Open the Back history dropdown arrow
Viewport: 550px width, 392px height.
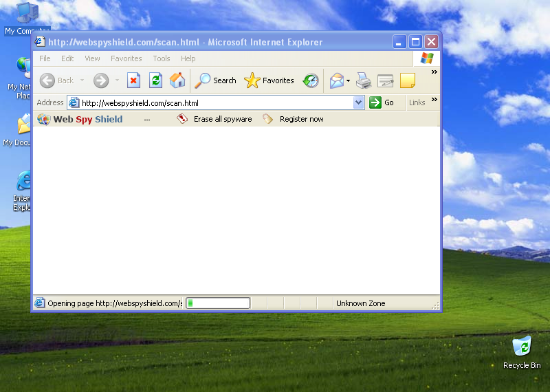82,80
